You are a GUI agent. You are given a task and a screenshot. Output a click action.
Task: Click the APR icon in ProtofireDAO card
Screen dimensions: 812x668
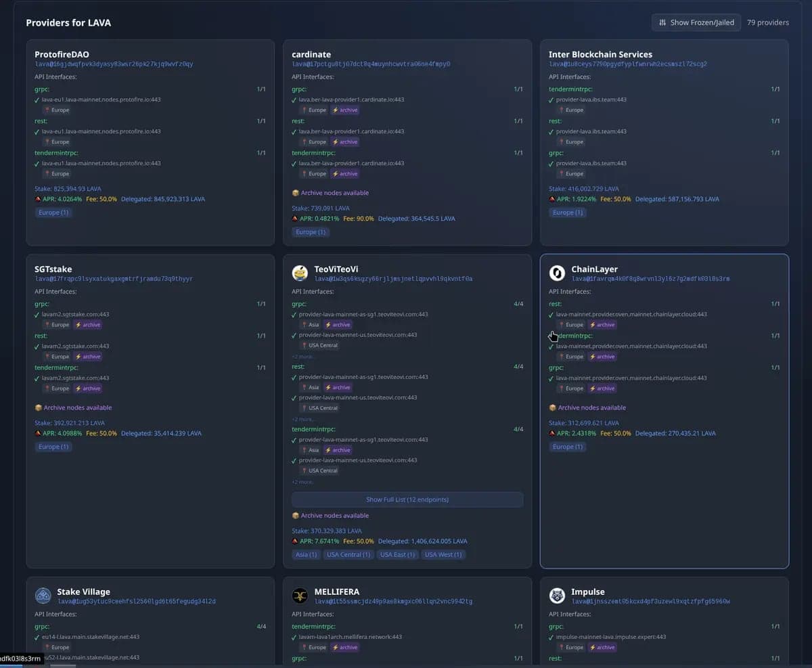point(38,200)
